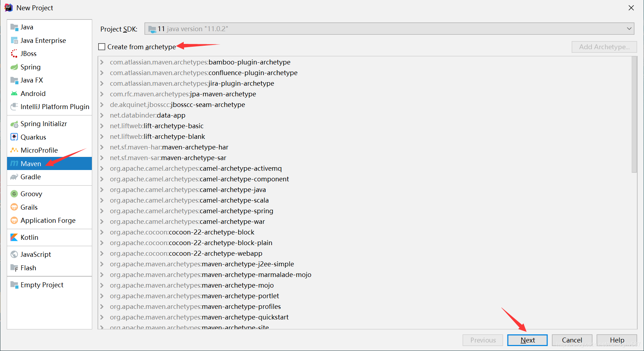This screenshot has height=351, width=644.
Task: Click Add Archetype button
Action: 604,47
